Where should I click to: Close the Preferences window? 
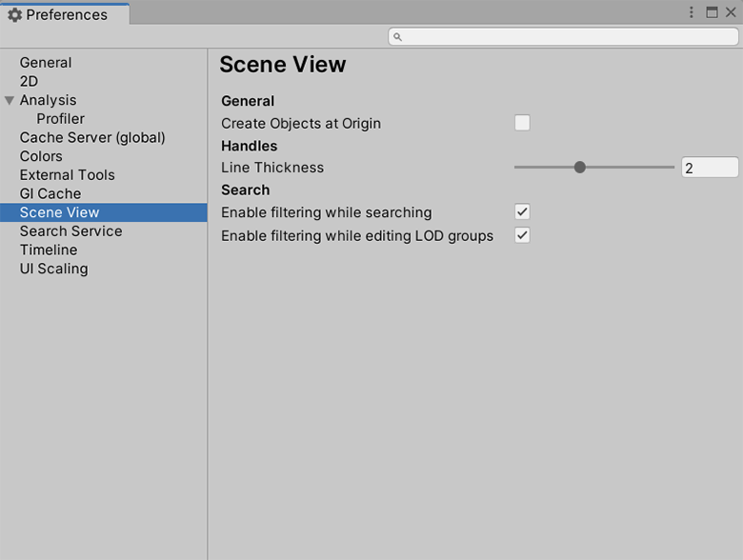730,12
